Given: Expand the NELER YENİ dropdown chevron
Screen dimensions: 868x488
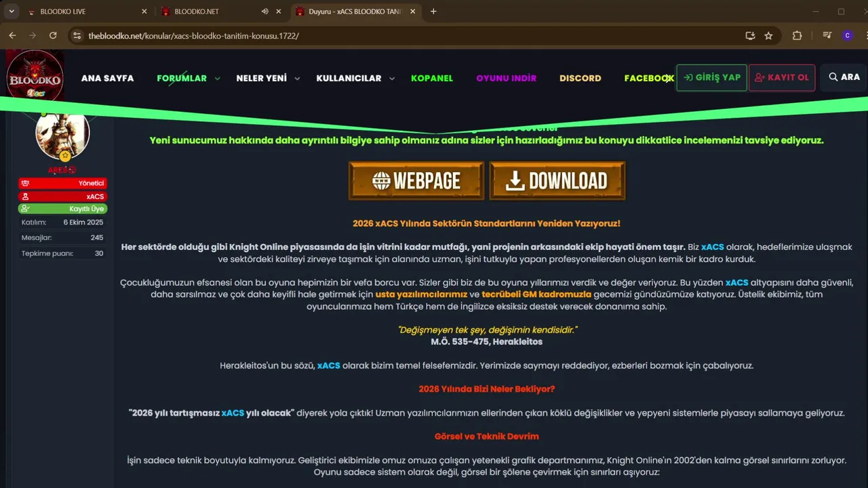Looking at the screenshot, I should [x=296, y=79].
